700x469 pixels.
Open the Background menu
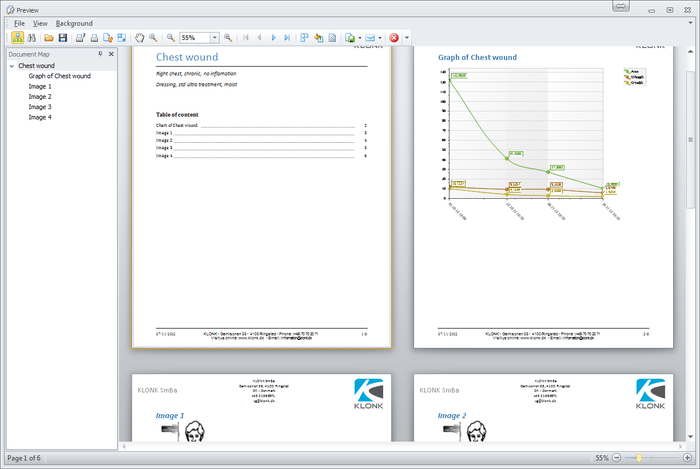pos(74,23)
